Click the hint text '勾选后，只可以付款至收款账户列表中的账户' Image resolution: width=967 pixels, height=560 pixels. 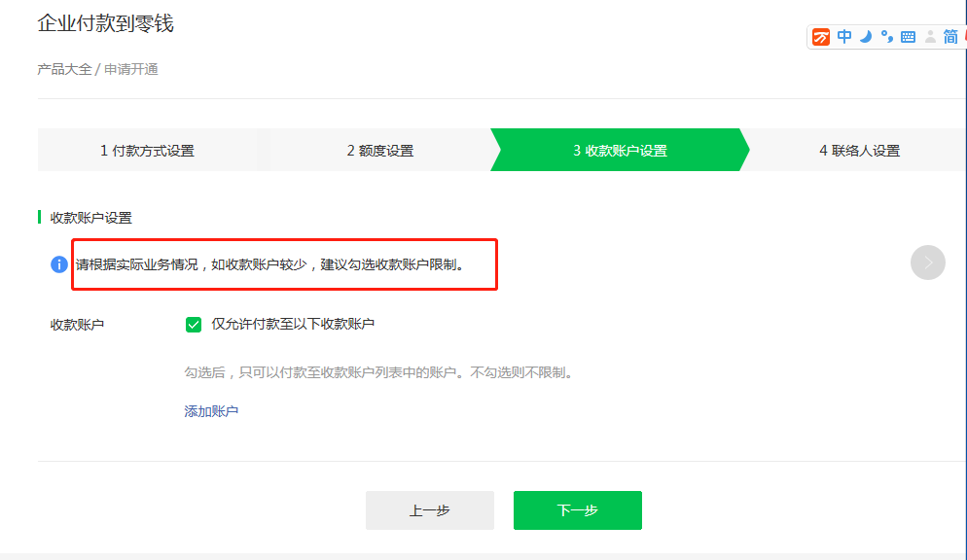pyautogui.click(x=320, y=372)
